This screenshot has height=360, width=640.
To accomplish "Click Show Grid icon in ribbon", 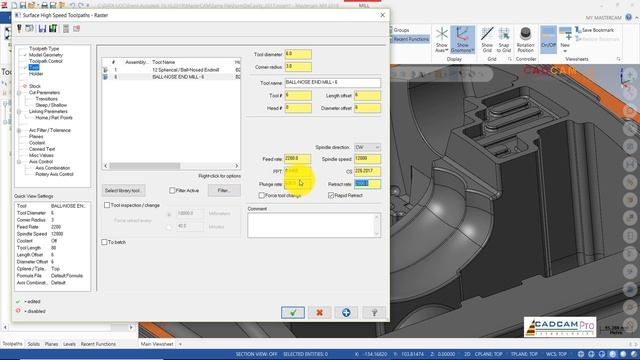I will (487, 40).
